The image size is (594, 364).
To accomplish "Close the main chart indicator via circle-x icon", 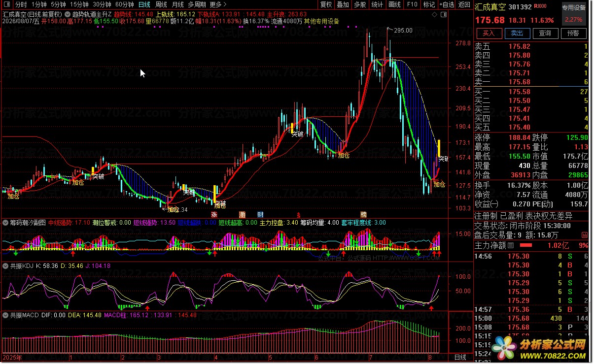I will 67,14.
